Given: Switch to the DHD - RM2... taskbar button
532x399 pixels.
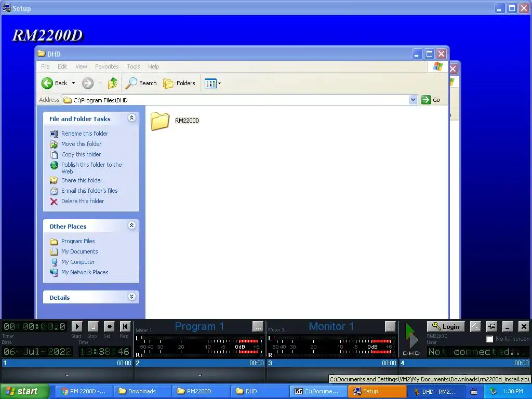Looking at the screenshot, I should [436, 391].
